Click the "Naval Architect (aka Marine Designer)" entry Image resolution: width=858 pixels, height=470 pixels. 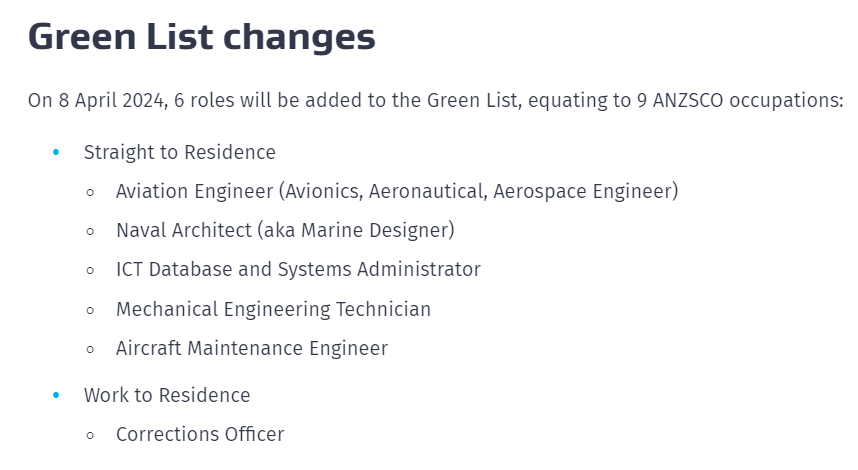(x=285, y=230)
